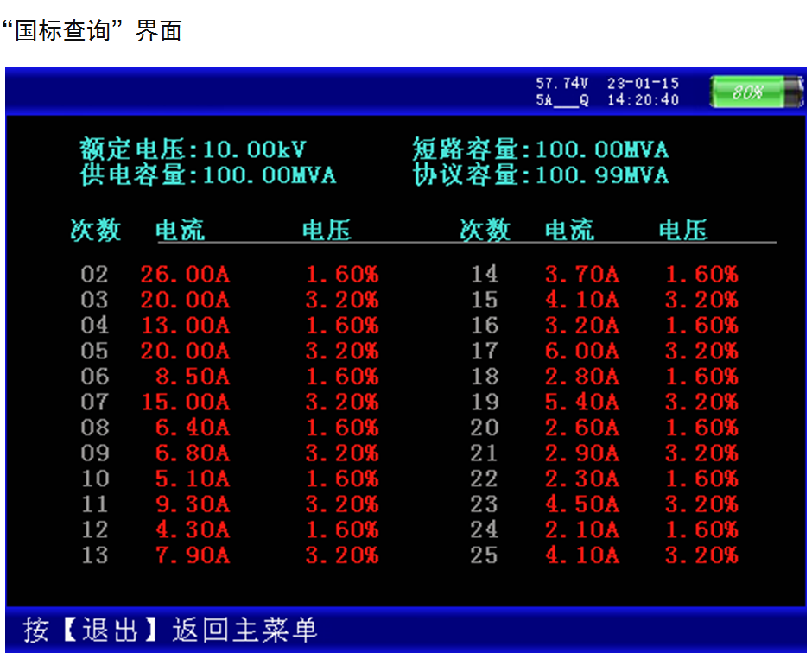Click the 6.00A current for harmonic 17
This screenshot has width=812, height=653.
point(581,351)
